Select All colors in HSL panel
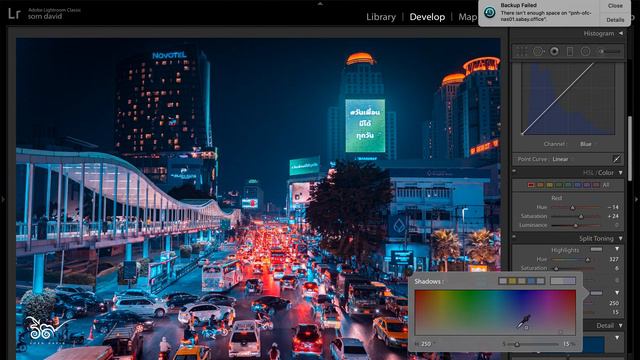This screenshot has width=640, height=360. [606, 185]
